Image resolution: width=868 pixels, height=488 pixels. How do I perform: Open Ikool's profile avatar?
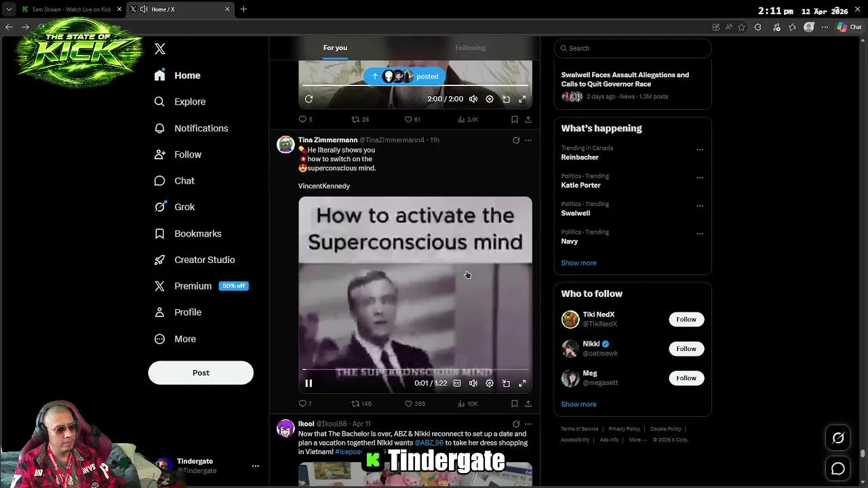click(x=285, y=428)
